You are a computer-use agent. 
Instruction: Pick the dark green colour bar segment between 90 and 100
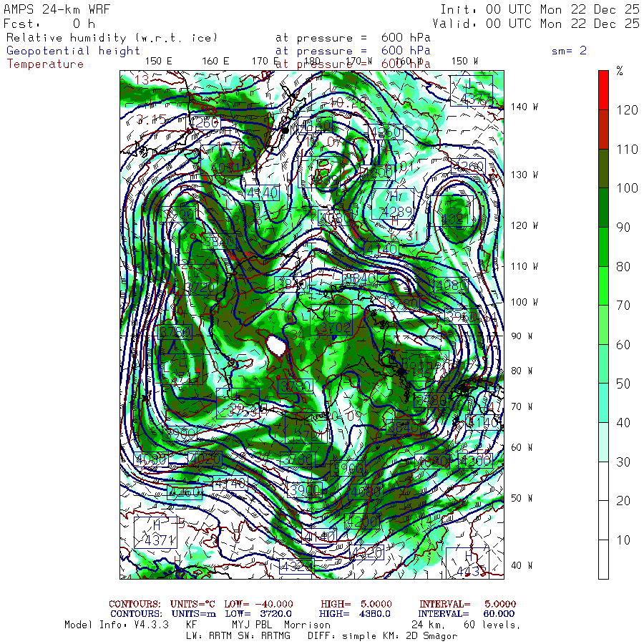point(603,208)
